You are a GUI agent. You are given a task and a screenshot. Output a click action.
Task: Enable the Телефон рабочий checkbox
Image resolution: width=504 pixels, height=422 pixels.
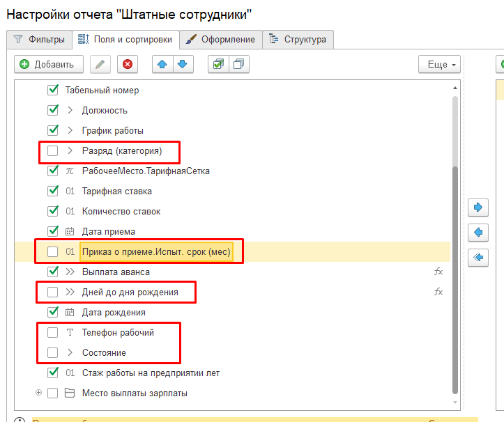[x=53, y=333]
